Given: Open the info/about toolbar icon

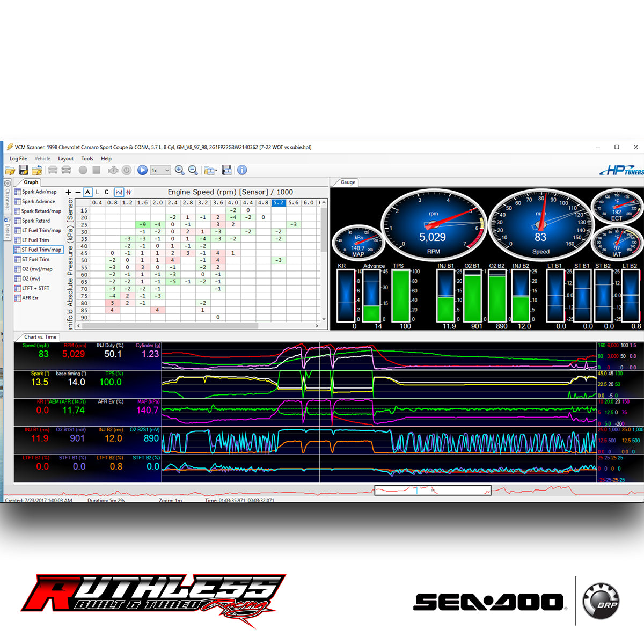Looking at the screenshot, I should (241, 170).
